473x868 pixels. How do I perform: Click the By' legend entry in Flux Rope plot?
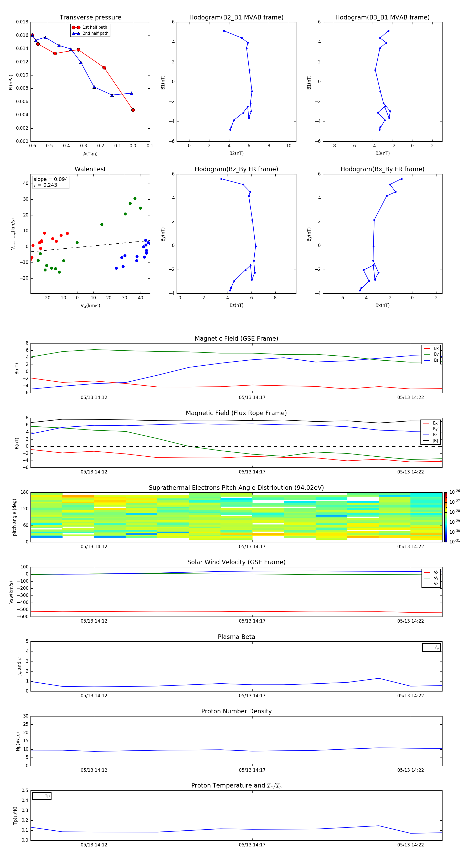tap(431, 429)
